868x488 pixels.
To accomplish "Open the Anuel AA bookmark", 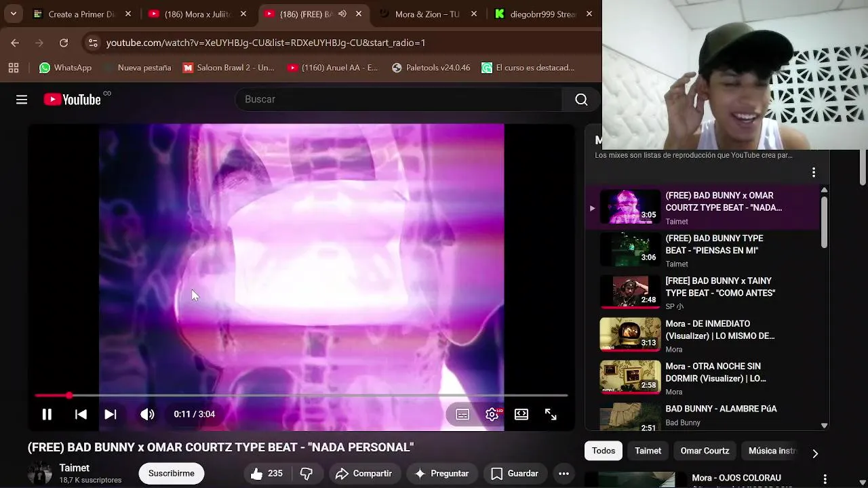I will click(x=332, y=68).
